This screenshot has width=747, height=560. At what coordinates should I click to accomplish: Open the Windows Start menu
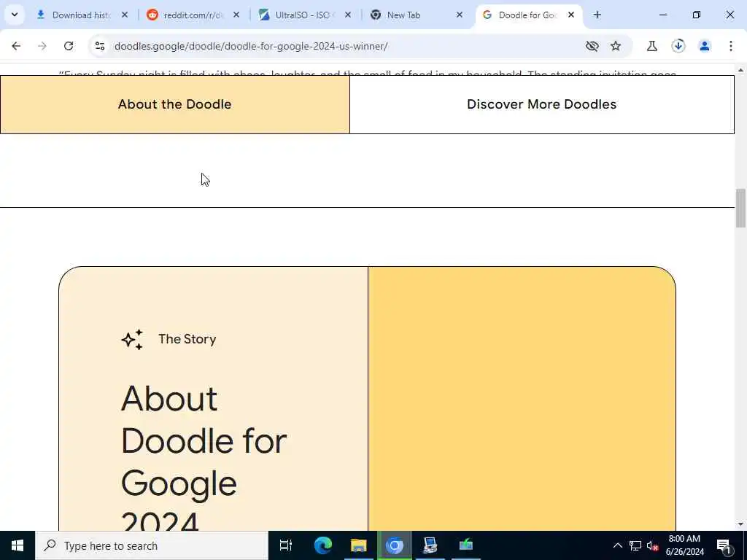[x=18, y=545]
